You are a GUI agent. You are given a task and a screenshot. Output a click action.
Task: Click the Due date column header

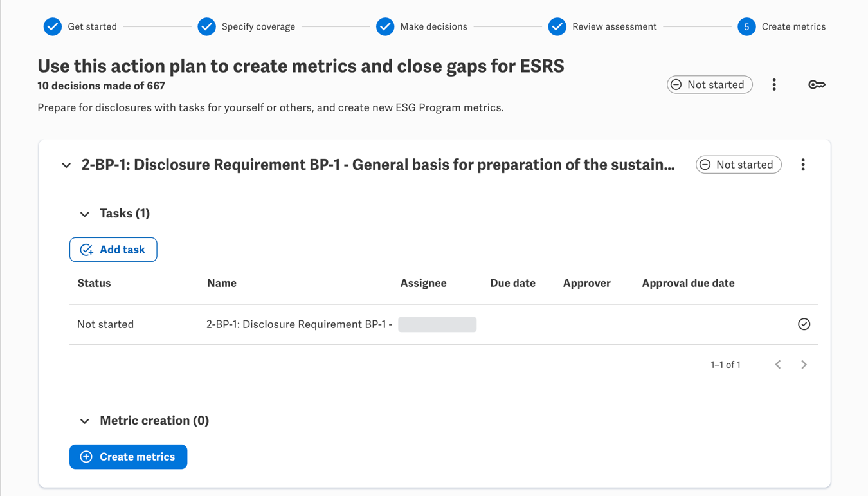click(512, 283)
